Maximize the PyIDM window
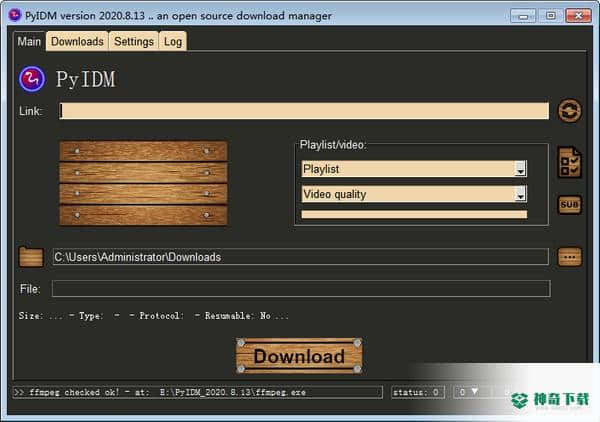Image resolution: width=600 pixels, height=422 pixels. coord(551,16)
